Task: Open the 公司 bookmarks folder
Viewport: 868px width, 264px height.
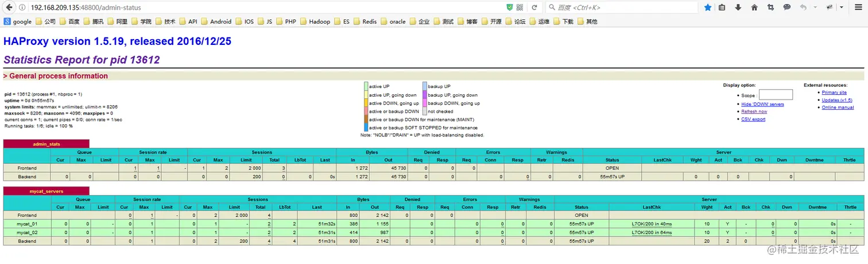Action: pyautogui.click(x=46, y=21)
